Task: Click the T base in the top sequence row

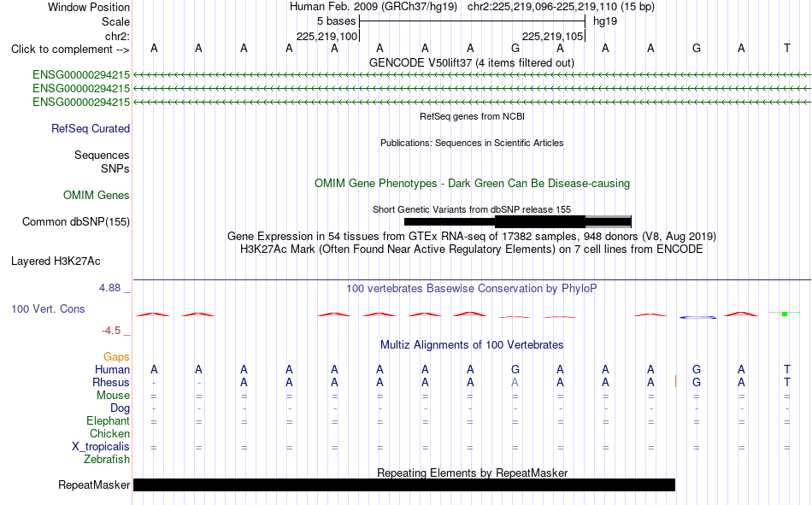Action: point(786,48)
